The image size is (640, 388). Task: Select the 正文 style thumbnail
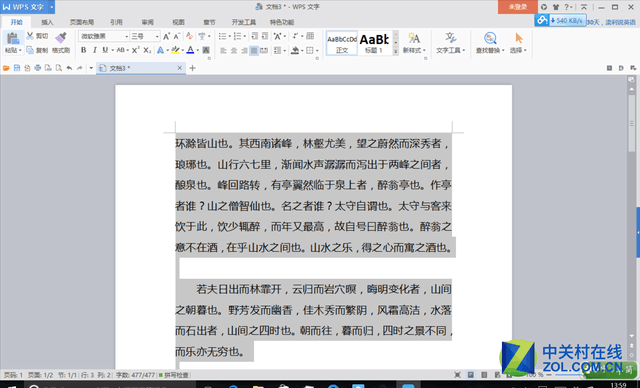[x=342, y=43]
